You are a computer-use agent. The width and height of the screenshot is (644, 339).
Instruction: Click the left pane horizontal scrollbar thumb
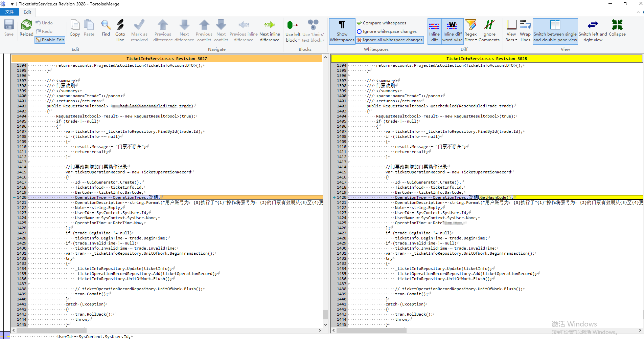coord(51,330)
